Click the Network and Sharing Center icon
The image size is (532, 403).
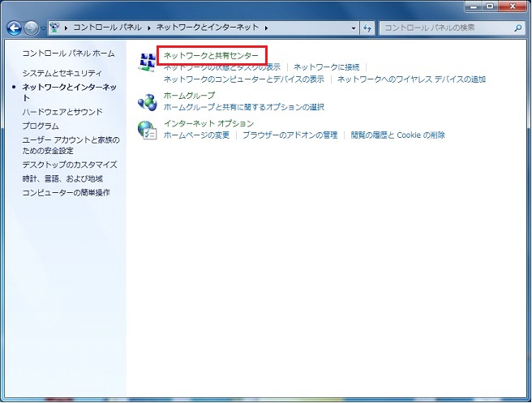pos(147,62)
